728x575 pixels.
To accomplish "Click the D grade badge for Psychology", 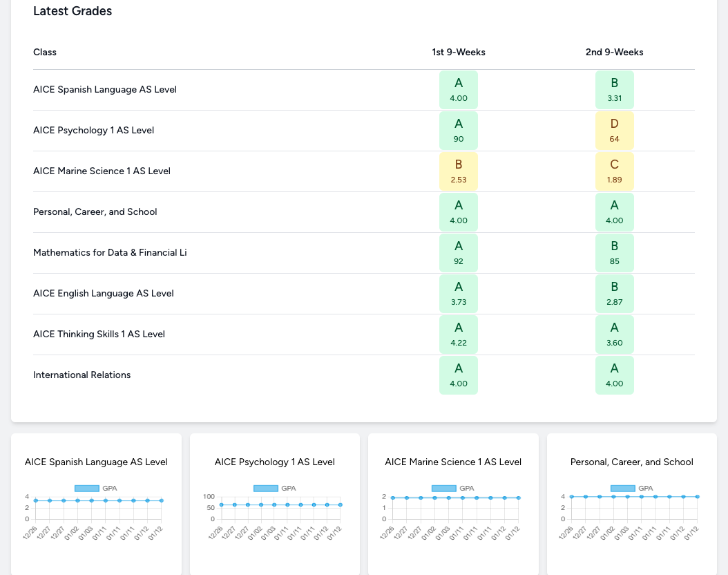I will (x=614, y=130).
